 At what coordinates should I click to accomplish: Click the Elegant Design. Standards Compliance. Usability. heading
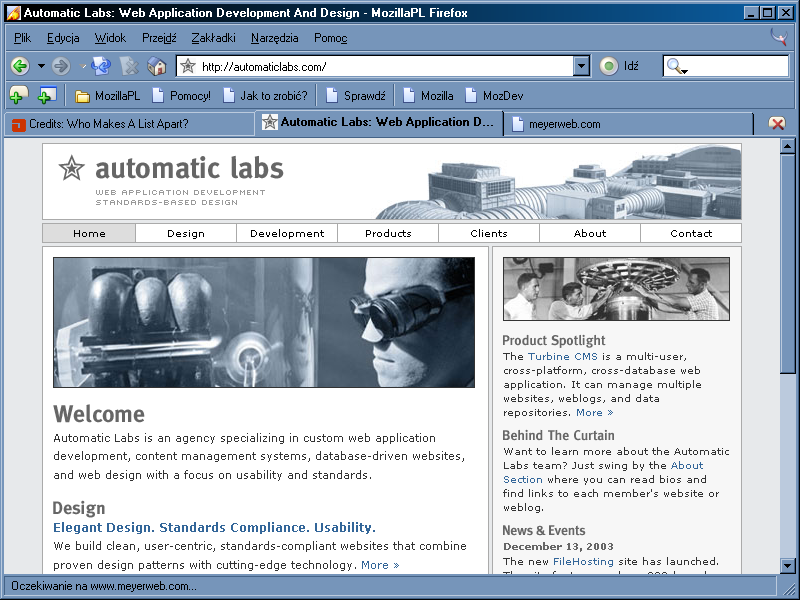[x=214, y=527]
